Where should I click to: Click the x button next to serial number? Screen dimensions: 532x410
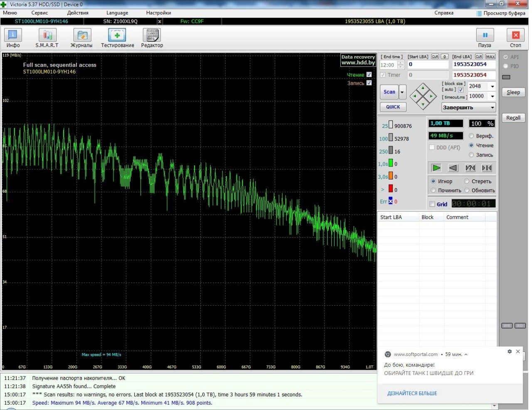(x=160, y=21)
